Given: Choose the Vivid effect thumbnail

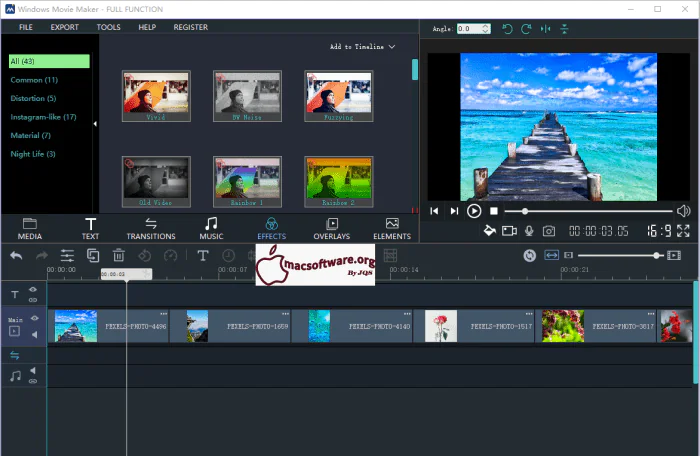Looking at the screenshot, I should 156,96.
